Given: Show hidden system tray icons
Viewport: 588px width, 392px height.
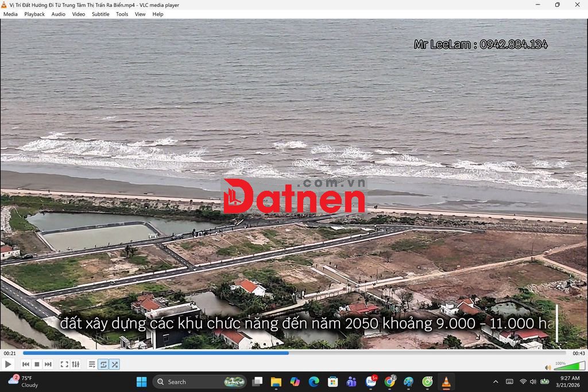Looking at the screenshot, I should pyautogui.click(x=496, y=382).
